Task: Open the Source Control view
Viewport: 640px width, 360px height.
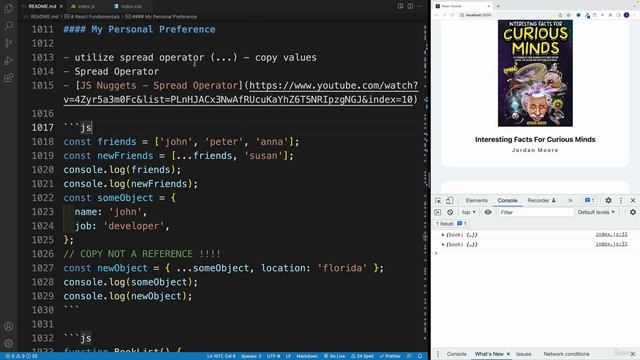Action: tap(8, 43)
